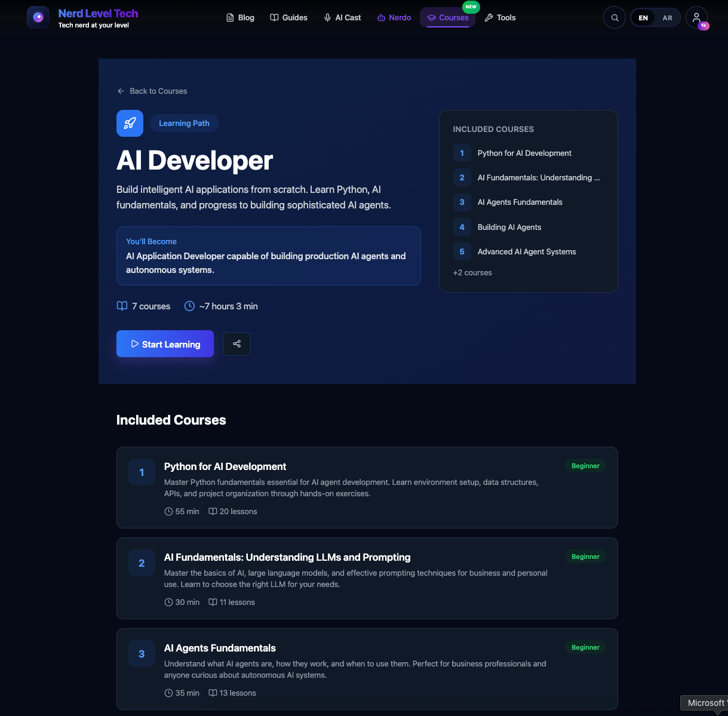This screenshot has width=728, height=716.
Task: Click the Nerd Level Tech logo
Action: [82, 17]
